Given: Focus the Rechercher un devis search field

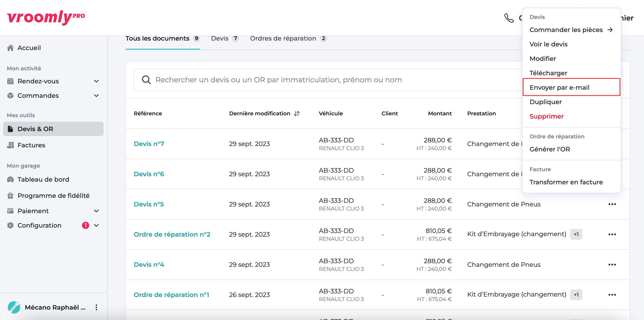Looking at the screenshot, I should 327,80.
